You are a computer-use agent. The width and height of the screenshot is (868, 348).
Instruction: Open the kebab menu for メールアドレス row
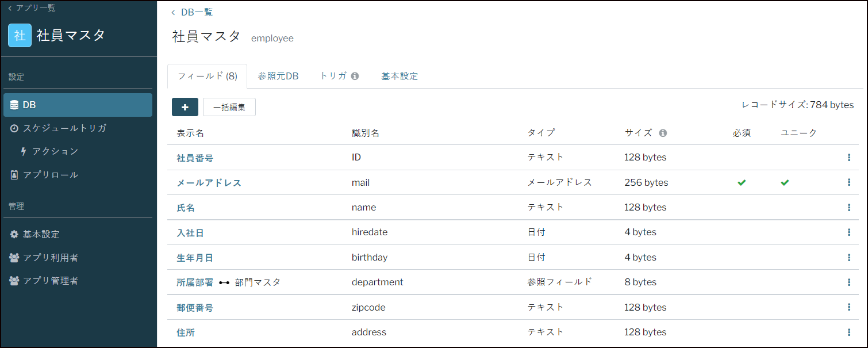849,182
